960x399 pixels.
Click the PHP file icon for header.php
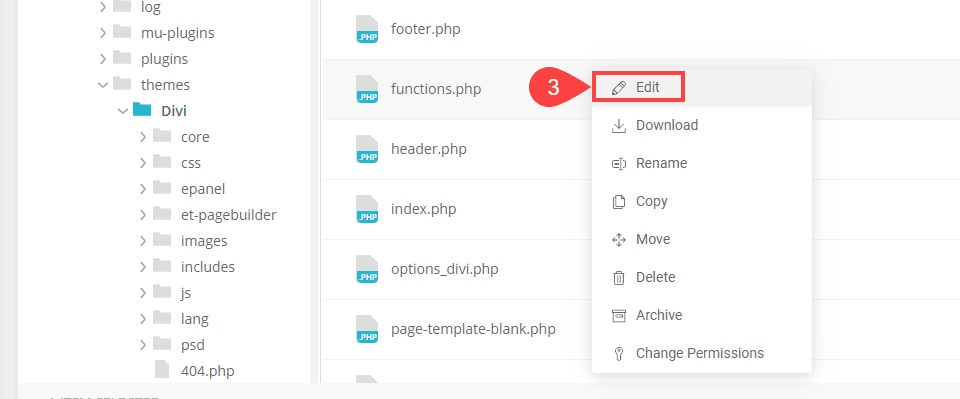tap(367, 149)
